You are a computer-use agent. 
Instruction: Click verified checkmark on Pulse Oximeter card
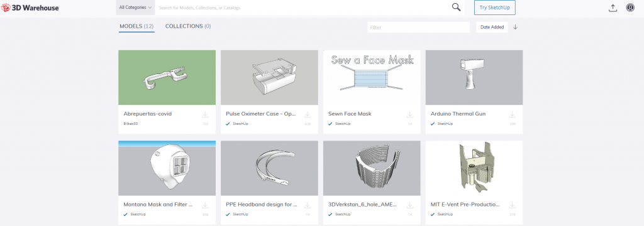point(228,124)
